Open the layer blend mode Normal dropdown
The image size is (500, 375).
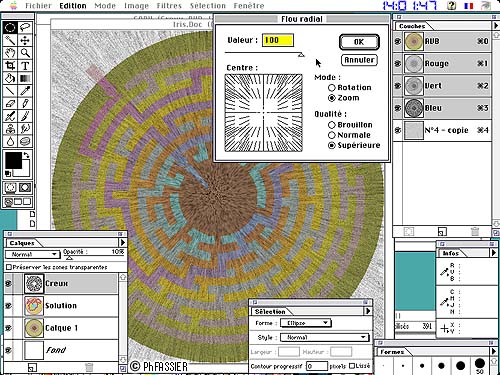pos(32,254)
